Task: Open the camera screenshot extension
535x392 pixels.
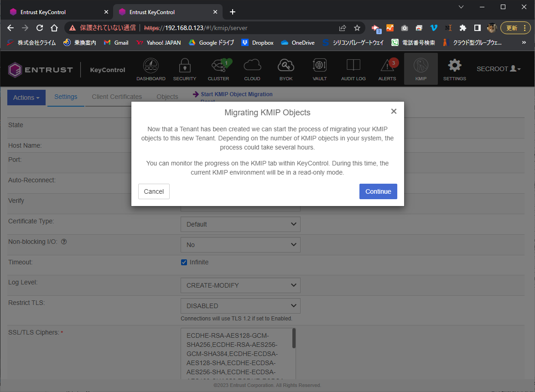Action: tap(404, 28)
